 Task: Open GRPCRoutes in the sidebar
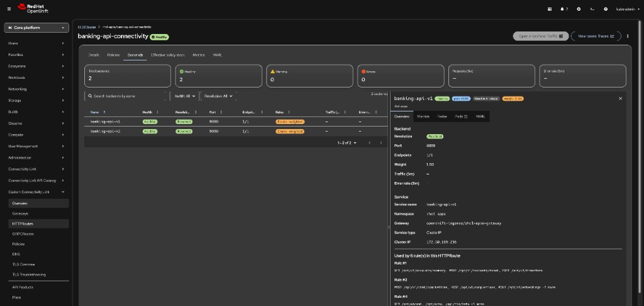[38, 234]
